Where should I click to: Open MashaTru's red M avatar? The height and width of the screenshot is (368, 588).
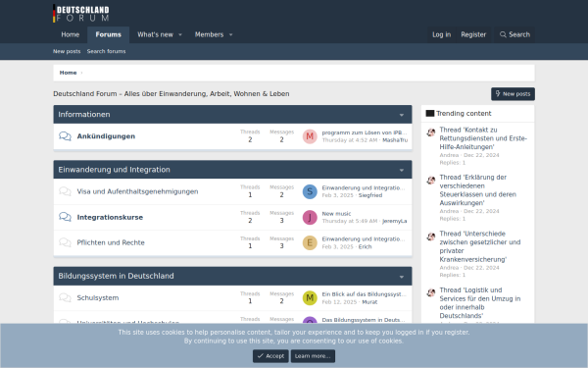point(310,136)
